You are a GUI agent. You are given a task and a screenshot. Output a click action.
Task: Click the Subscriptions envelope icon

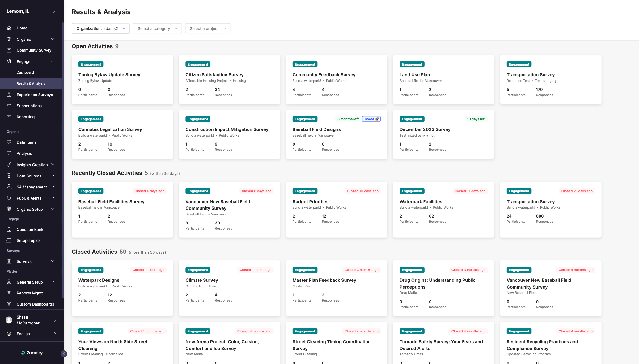tap(9, 106)
